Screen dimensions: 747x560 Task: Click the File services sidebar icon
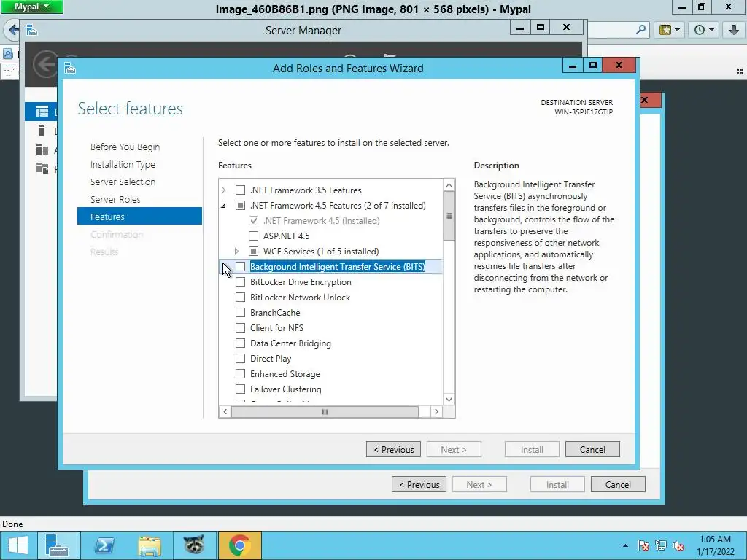[x=42, y=168]
